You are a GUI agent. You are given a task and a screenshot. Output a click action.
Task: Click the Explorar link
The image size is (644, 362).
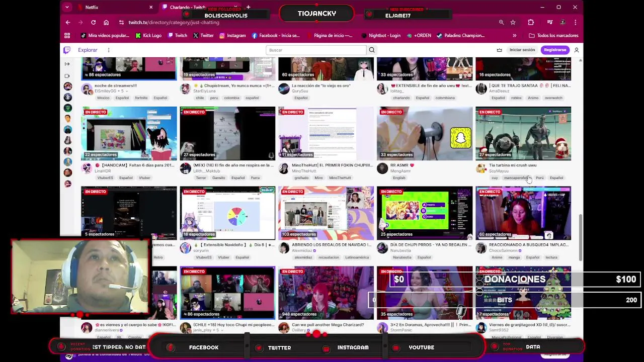(88, 50)
